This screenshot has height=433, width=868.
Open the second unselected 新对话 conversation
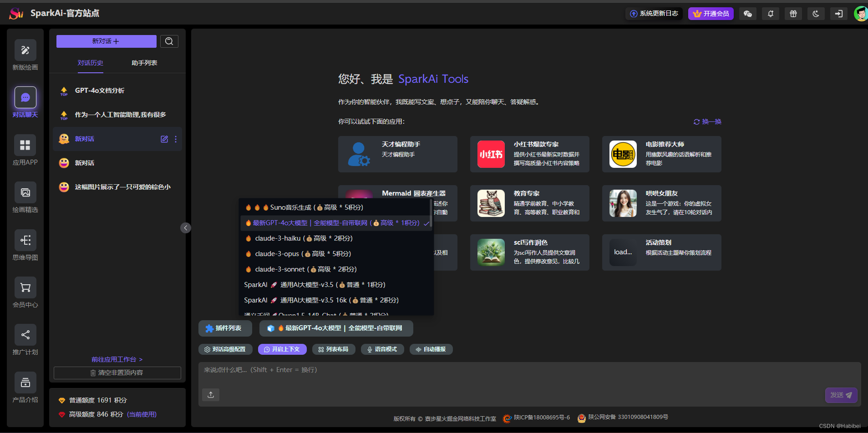coord(117,163)
